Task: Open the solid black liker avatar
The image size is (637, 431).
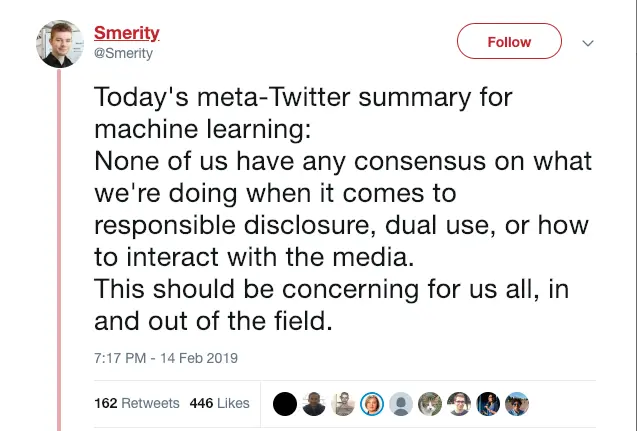Action: [285, 403]
